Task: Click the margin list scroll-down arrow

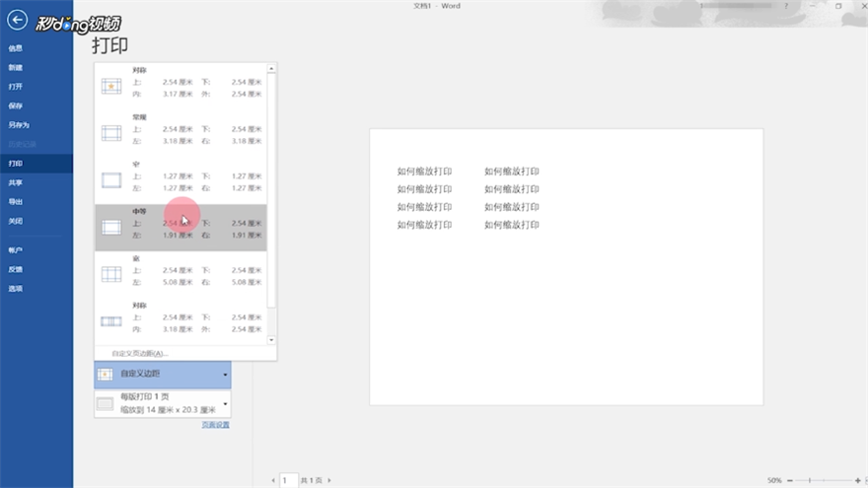Action: 271,340
